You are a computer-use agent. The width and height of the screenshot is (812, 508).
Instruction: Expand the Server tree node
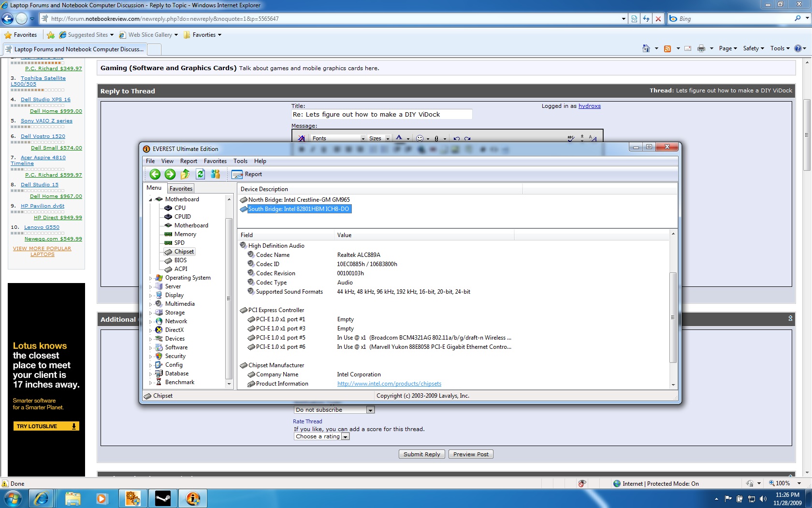(x=150, y=286)
